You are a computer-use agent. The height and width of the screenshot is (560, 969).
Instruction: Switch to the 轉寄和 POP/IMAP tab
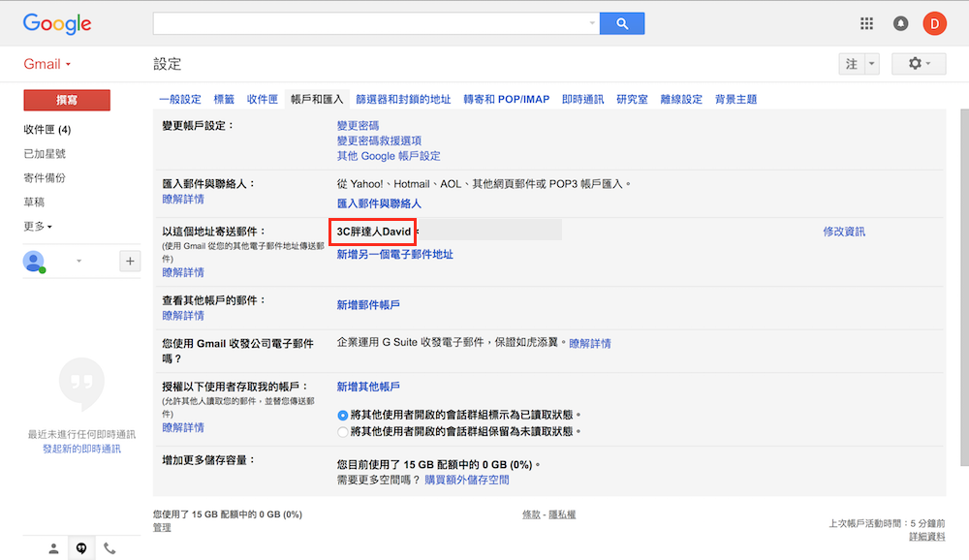click(506, 99)
